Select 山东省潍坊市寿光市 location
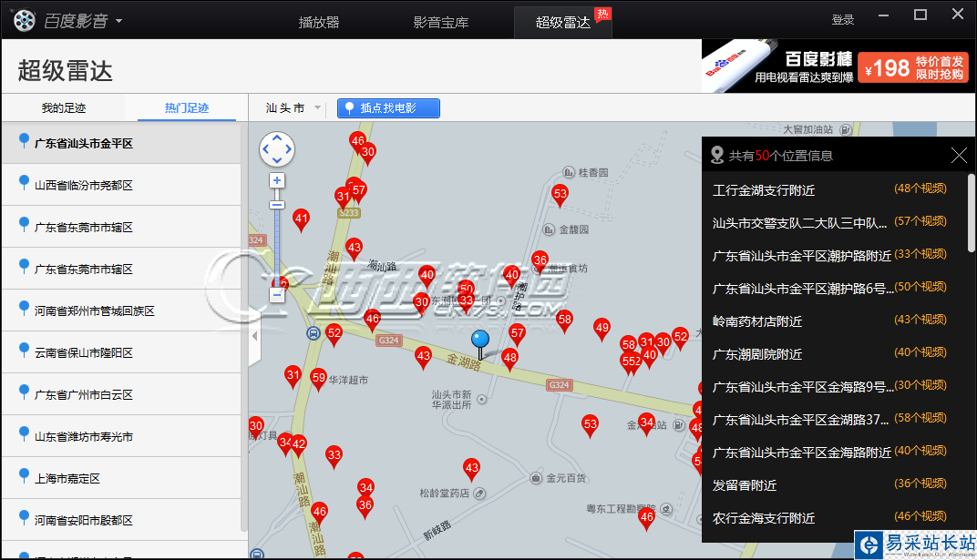 pos(121,436)
